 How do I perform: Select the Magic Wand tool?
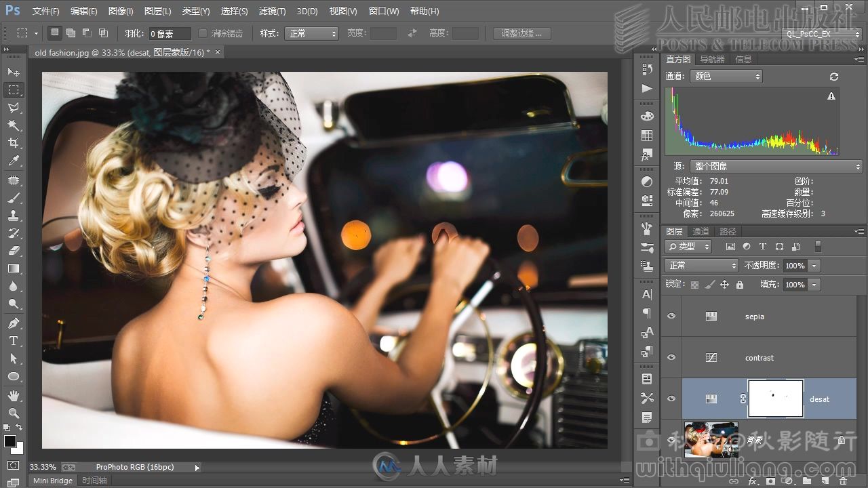[14, 125]
